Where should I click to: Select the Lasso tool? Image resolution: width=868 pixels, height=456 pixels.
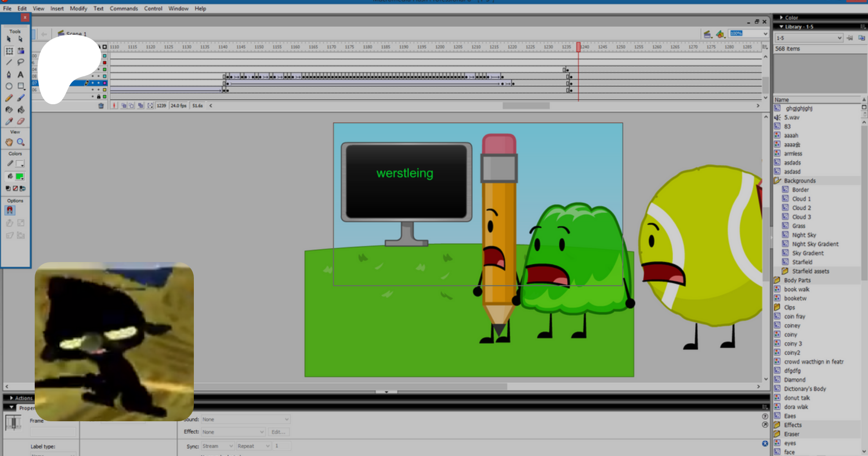pos(21,62)
